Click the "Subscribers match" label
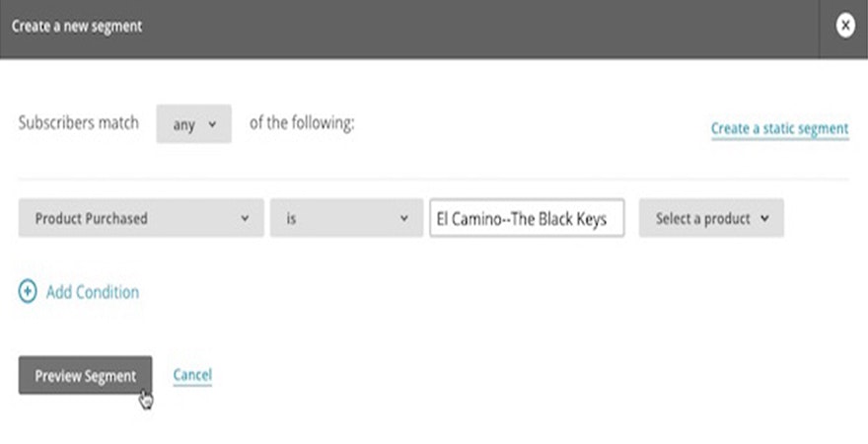Viewport: 868px width, 444px height. coord(79,123)
